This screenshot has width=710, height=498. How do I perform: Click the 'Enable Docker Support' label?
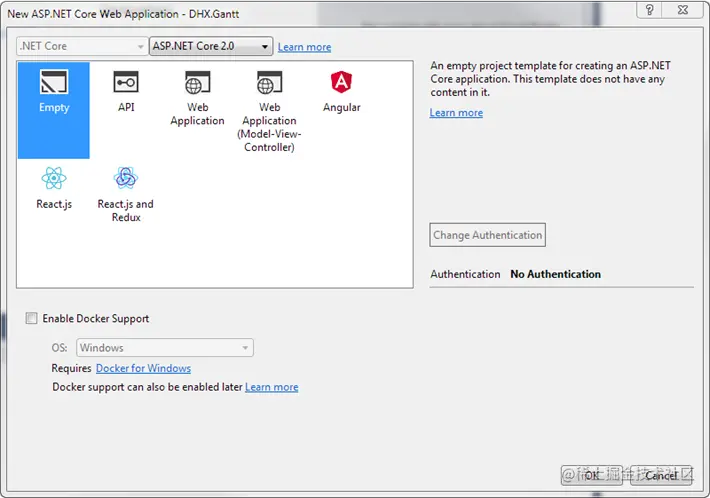[x=96, y=319]
